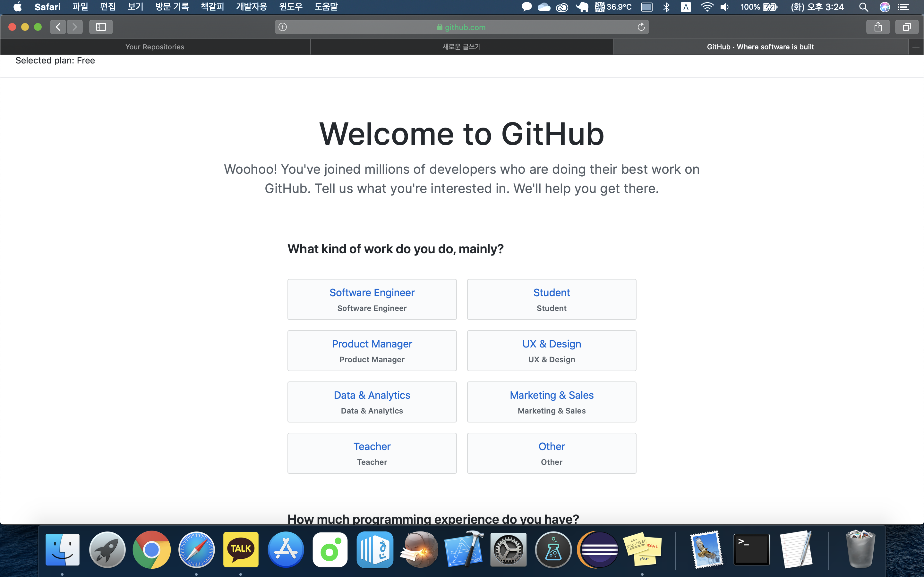Click the Safari back arrow

click(58, 27)
